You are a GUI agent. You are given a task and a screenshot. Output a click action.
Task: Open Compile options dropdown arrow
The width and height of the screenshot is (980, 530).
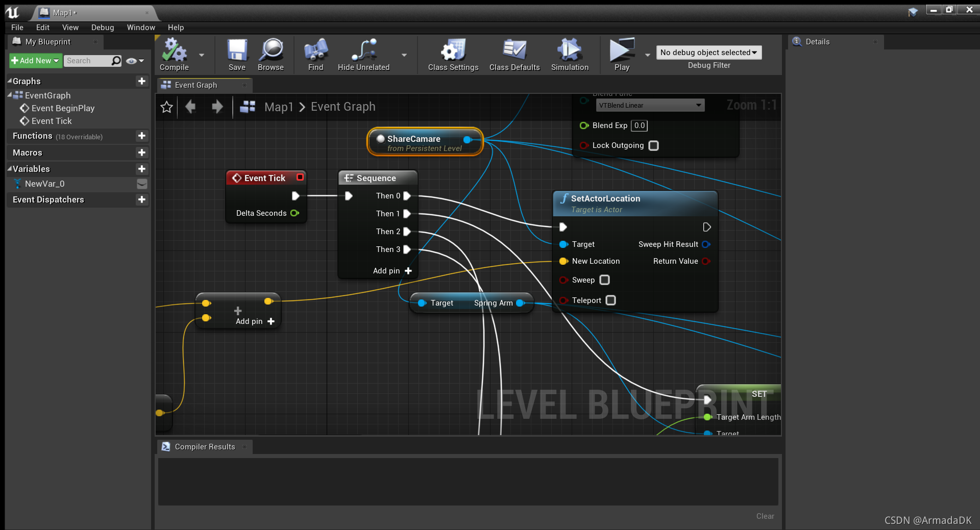(x=202, y=55)
